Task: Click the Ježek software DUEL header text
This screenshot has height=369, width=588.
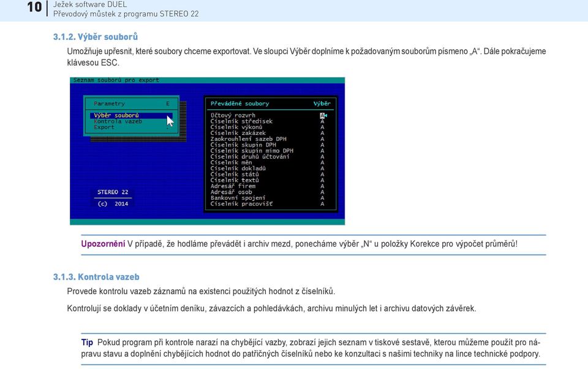Action: (90, 4)
